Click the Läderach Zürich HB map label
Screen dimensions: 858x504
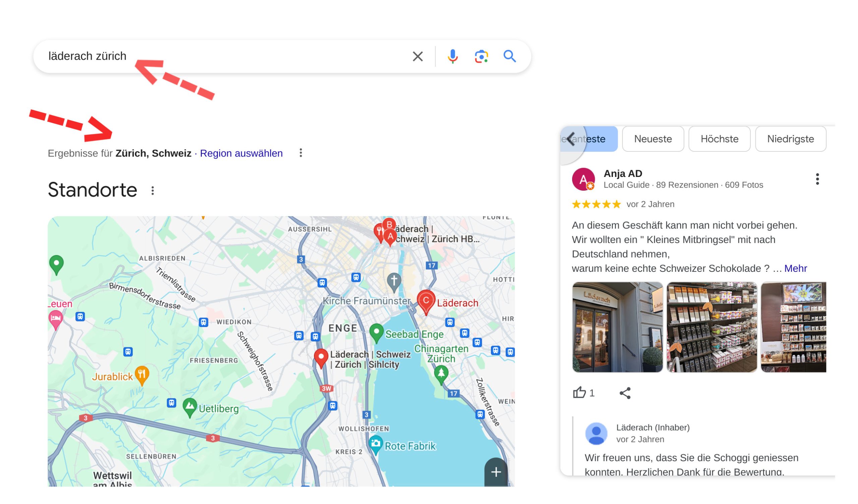pos(437,234)
